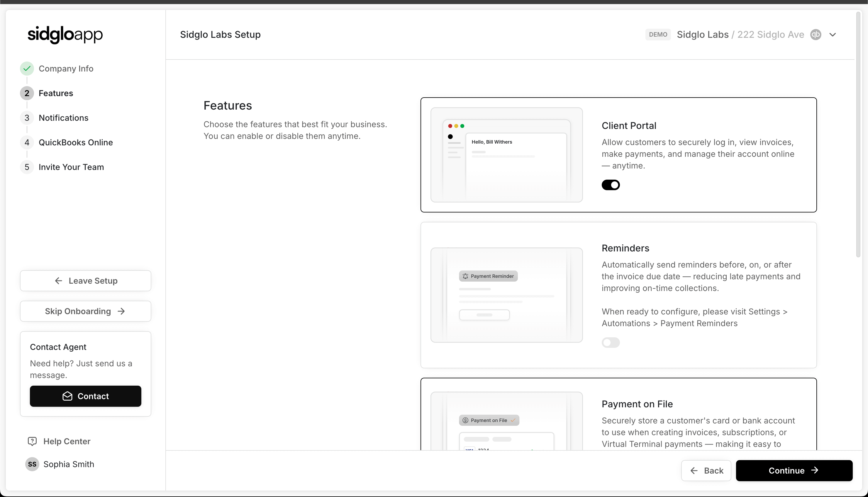Viewport: 868px width, 497px height.
Task: Click the SS user avatar
Action: (32, 464)
